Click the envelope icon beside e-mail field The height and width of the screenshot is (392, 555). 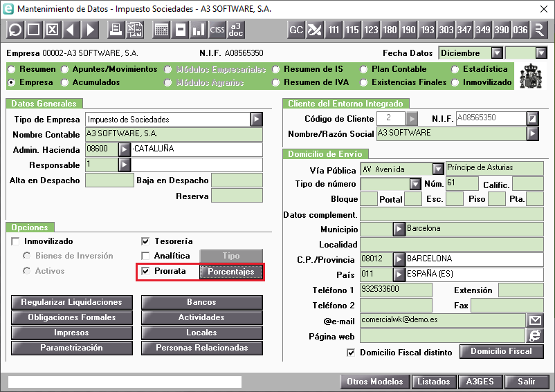[535, 321]
